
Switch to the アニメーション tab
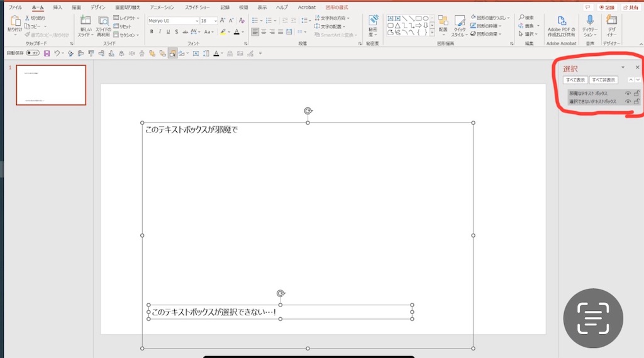tap(162, 8)
